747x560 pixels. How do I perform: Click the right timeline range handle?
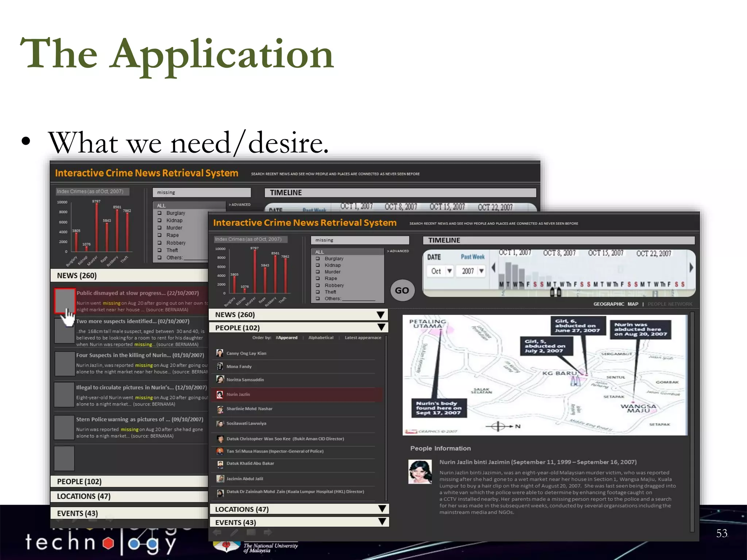[x=558, y=292]
